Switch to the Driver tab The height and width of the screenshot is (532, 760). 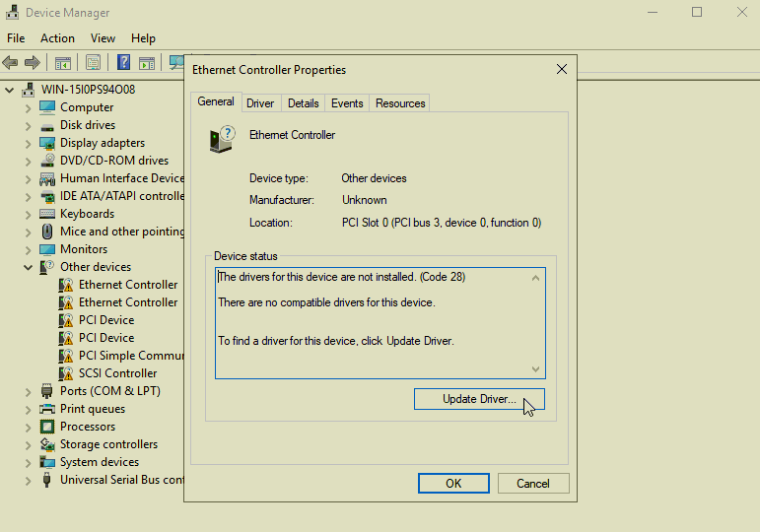click(x=260, y=103)
